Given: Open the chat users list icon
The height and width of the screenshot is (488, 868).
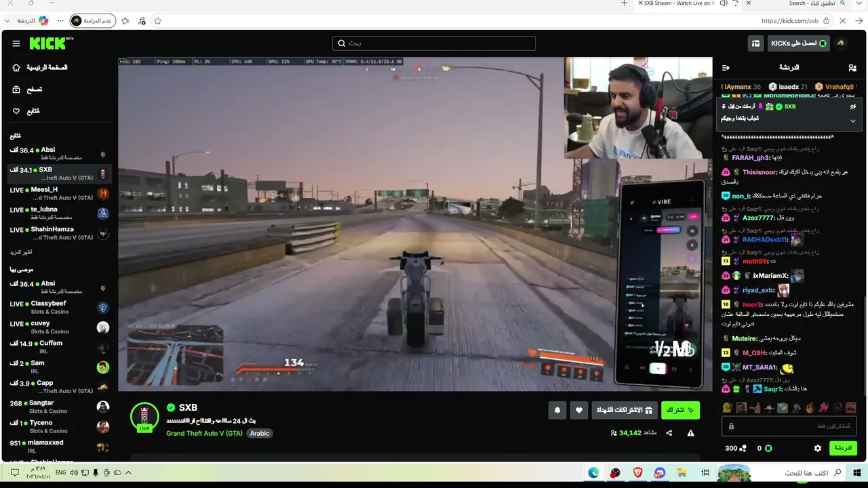Looking at the screenshot, I should point(852,68).
